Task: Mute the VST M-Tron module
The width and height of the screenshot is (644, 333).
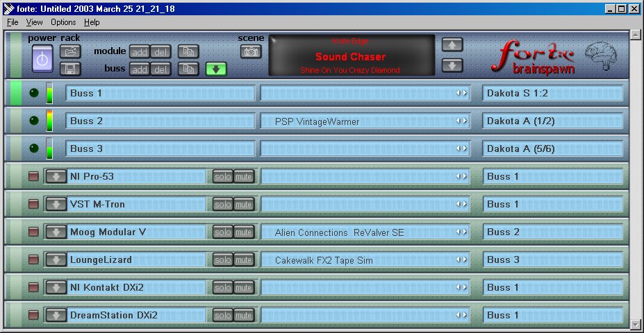Action: click(x=244, y=204)
